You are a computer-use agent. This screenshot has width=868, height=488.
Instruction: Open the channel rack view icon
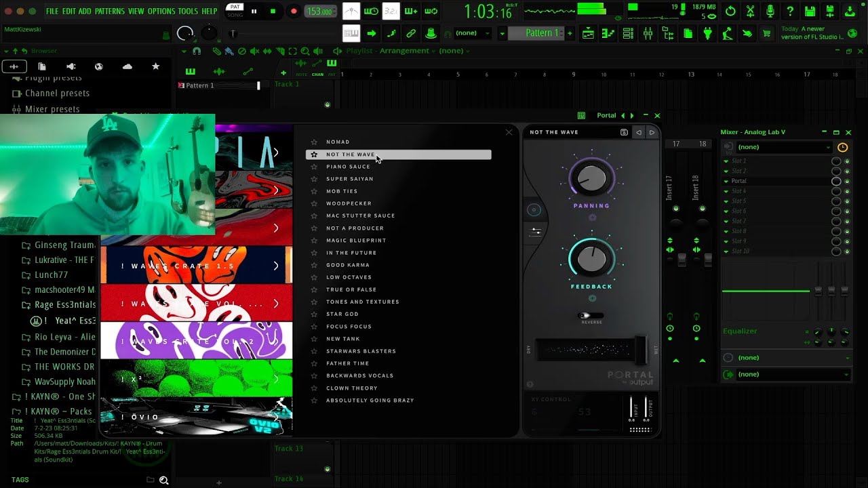click(x=628, y=33)
